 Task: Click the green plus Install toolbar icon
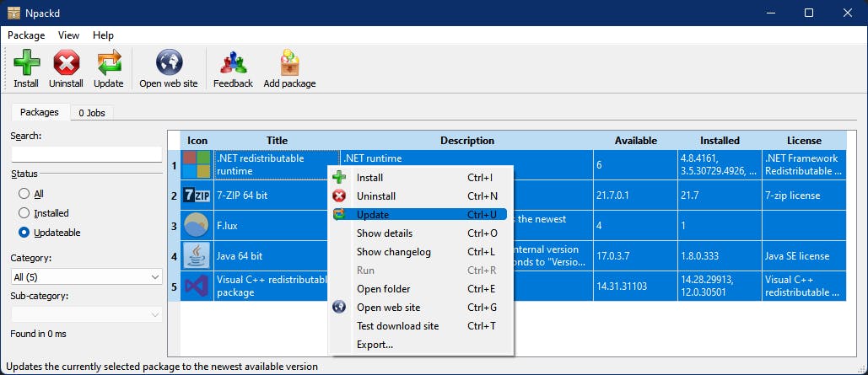point(26,63)
